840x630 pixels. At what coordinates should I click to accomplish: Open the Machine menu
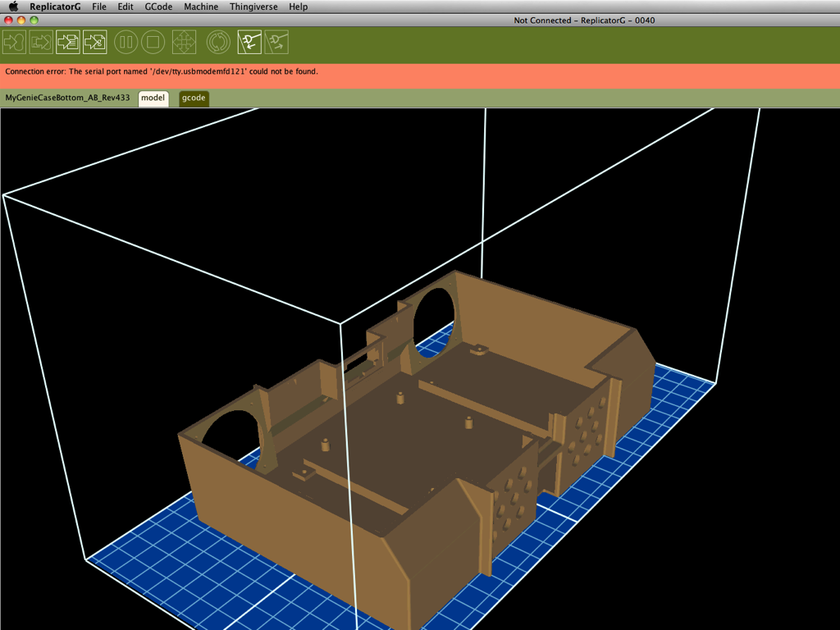tap(201, 7)
